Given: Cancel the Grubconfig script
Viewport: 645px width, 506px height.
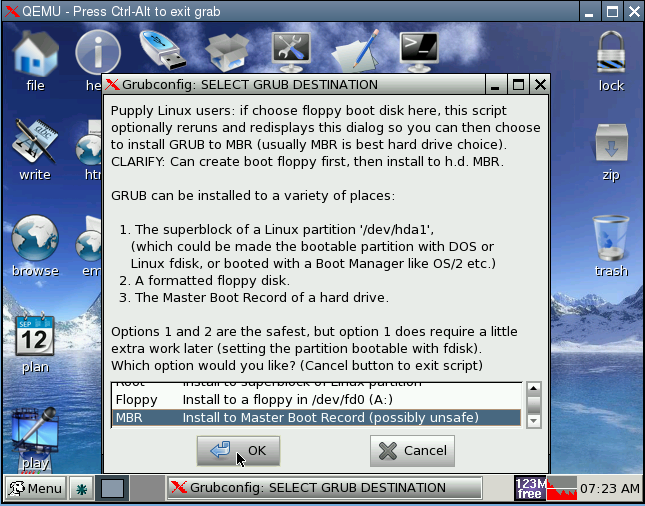Looking at the screenshot, I should pos(412,451).
